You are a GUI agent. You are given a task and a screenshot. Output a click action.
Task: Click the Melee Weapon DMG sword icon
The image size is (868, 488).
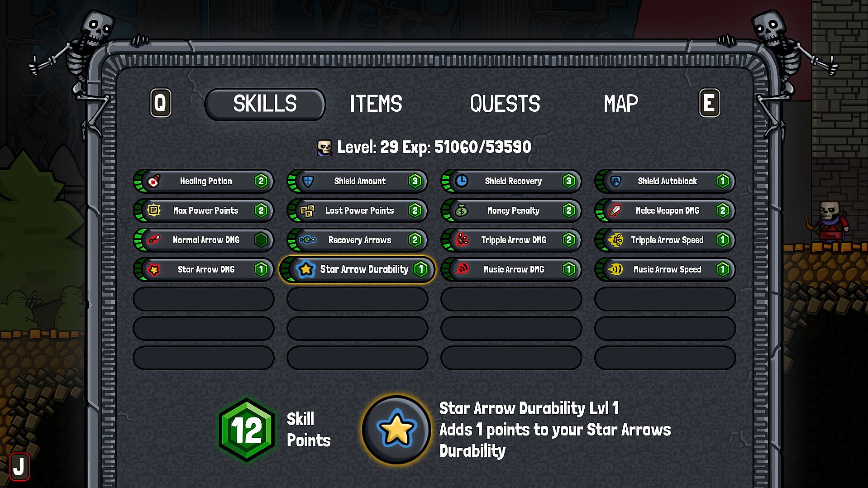click(615, 211)
